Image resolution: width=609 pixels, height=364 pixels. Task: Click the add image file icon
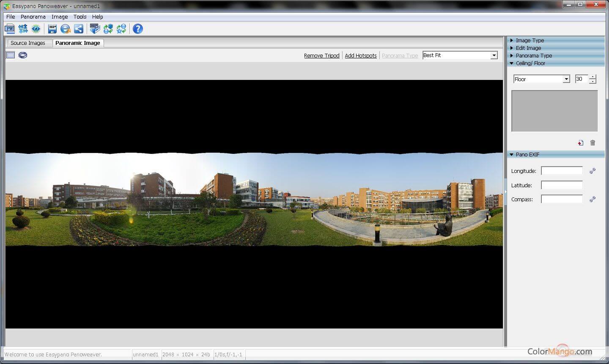(x=581, y=143)
